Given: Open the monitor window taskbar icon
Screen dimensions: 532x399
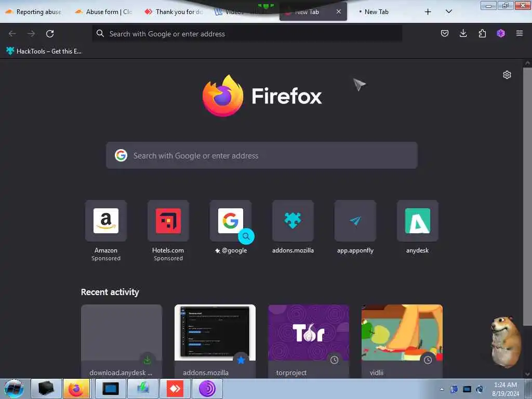Looking at the screenshot, I should pos(111,389).
